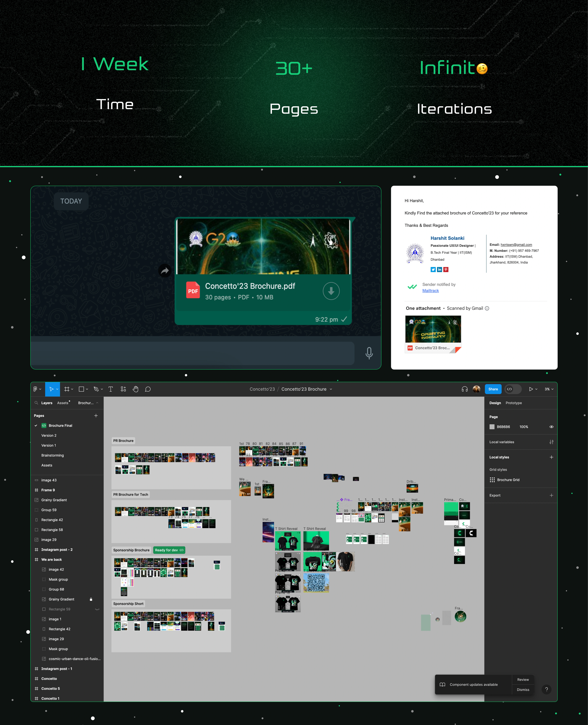Screen dimensions: 588x725
Task: Select the Brainstorming page
Action: point(53,455)
